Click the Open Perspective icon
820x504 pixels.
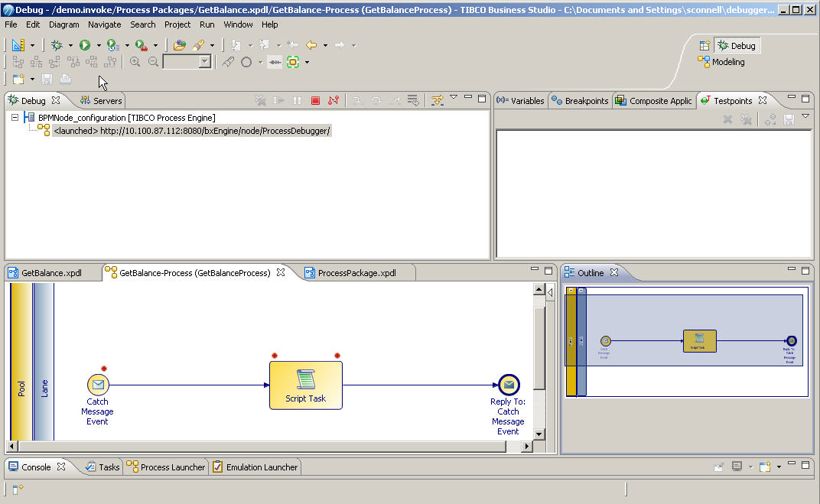(704, 45)
